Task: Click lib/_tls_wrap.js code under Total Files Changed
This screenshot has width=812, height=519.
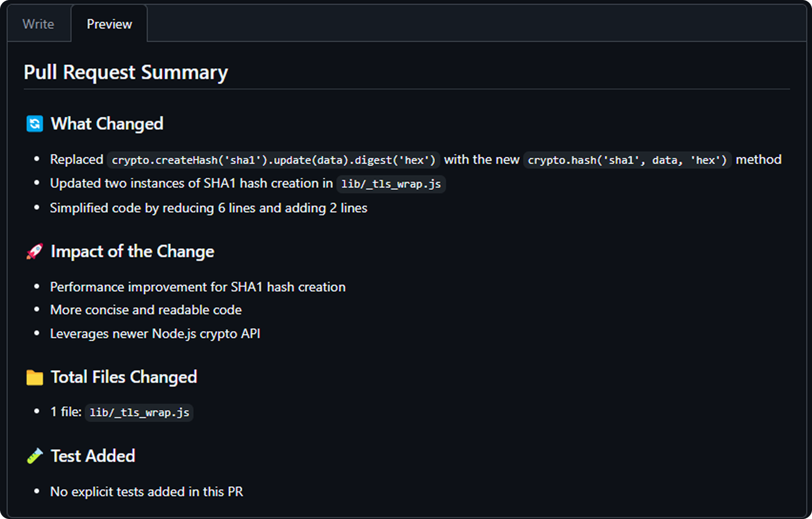Action: [139, 412]
